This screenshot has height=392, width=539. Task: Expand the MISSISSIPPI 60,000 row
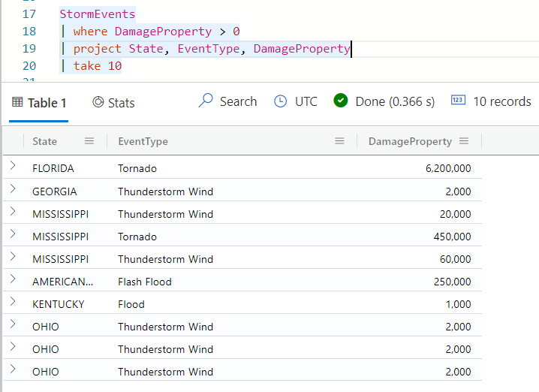(x=13, y=256)
